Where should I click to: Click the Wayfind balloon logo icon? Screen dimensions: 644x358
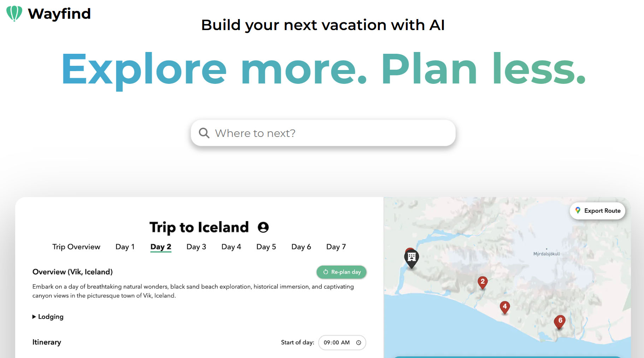(14, 13)
